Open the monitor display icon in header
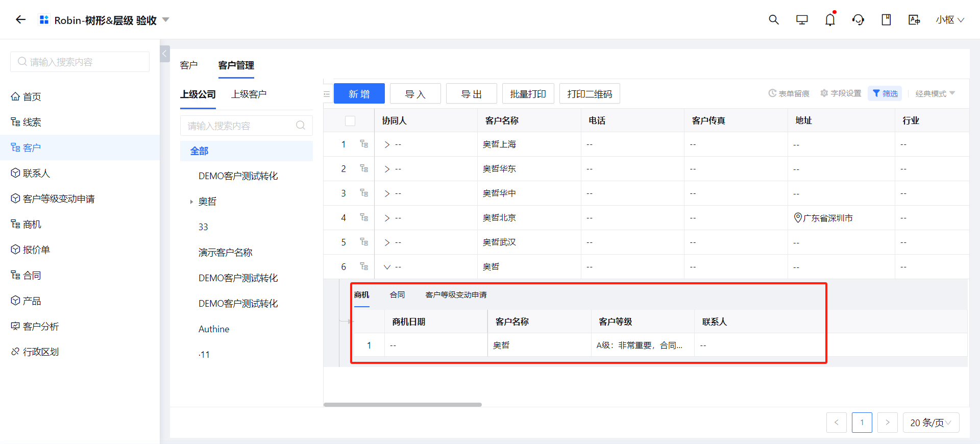 (802, 19)
